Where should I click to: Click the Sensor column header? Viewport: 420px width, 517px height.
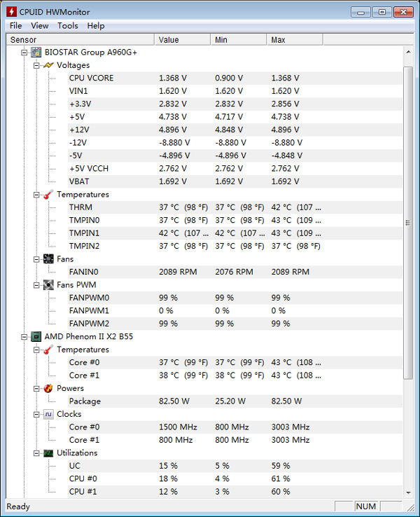tap(80, 40)
